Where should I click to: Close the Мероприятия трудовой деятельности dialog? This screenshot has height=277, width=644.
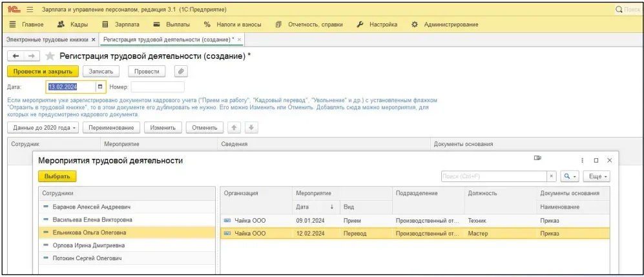(610, 161)
